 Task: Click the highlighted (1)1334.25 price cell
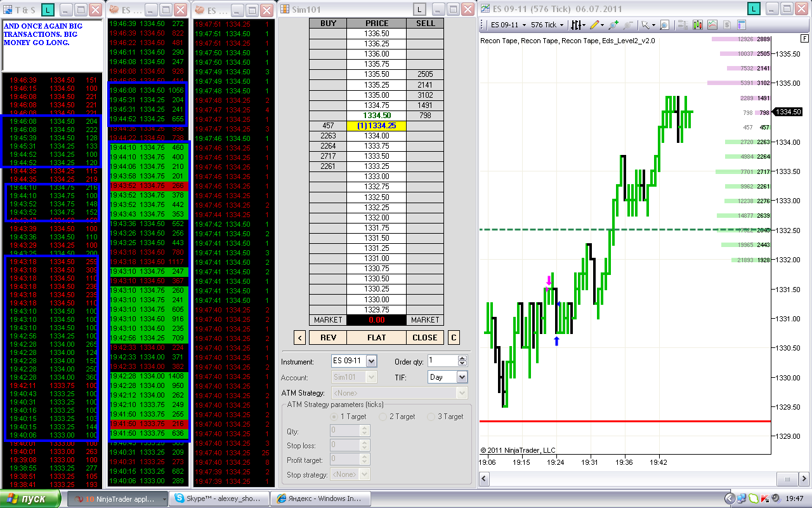tap(377, 126)
